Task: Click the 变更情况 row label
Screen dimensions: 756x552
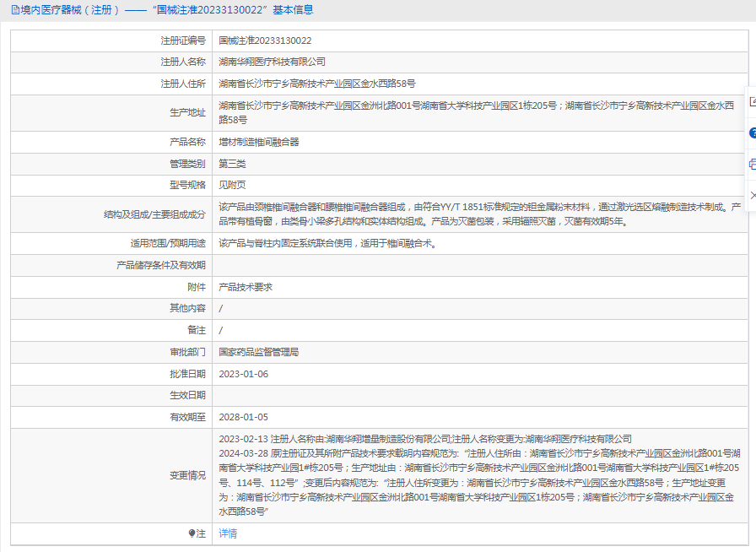Action: click(x=187, y=475)
